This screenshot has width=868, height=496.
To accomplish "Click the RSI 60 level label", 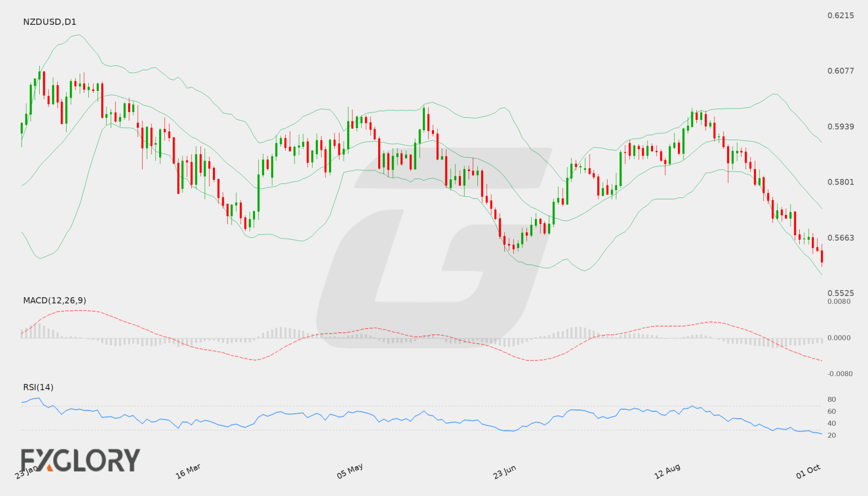I will [x=832, y=411].
